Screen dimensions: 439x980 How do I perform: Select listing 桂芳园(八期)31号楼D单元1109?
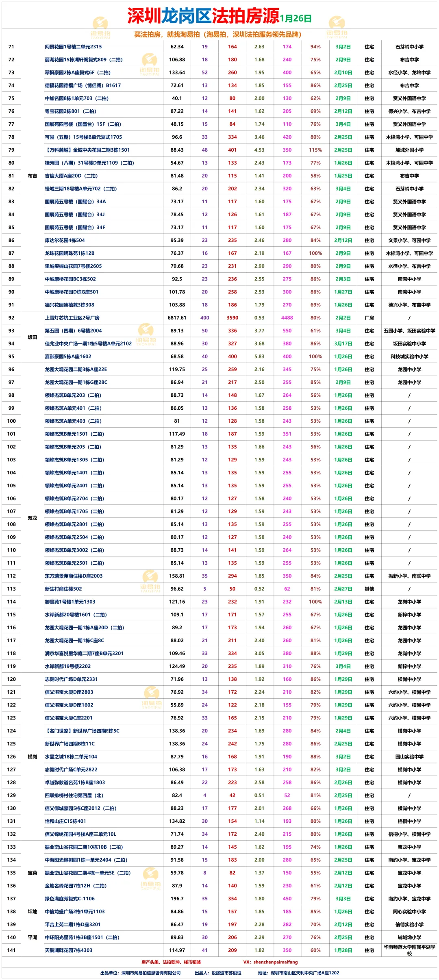(89, 163)
